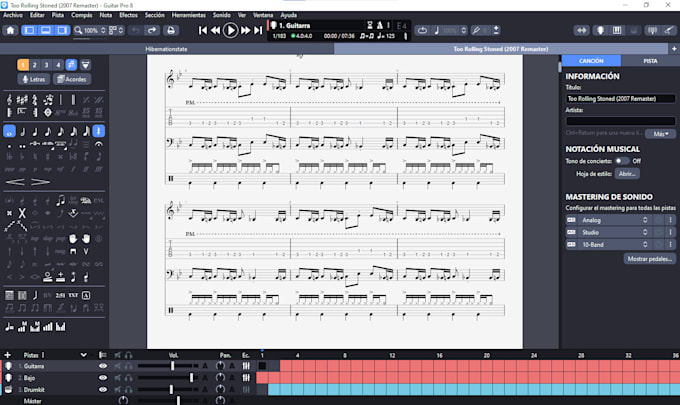Toggle the loop playback icon
Viewport: 680px width, 405px height.
(x=422, y=30)
